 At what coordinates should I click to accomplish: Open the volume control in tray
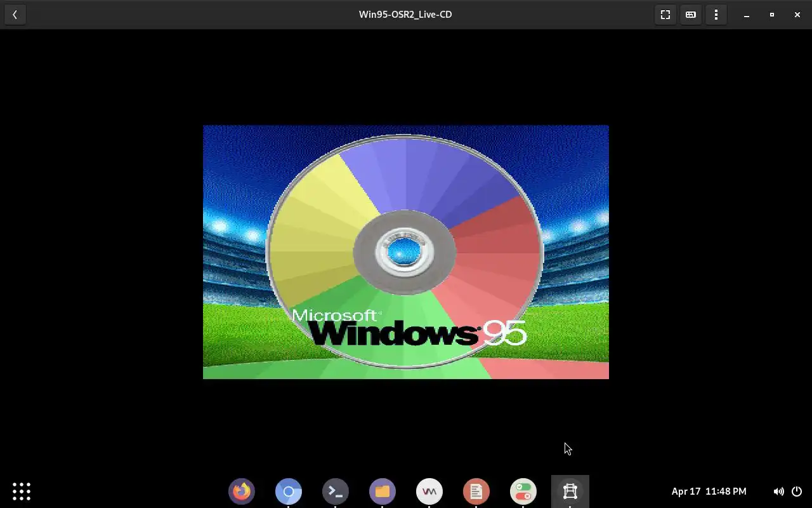coord(778,491)
